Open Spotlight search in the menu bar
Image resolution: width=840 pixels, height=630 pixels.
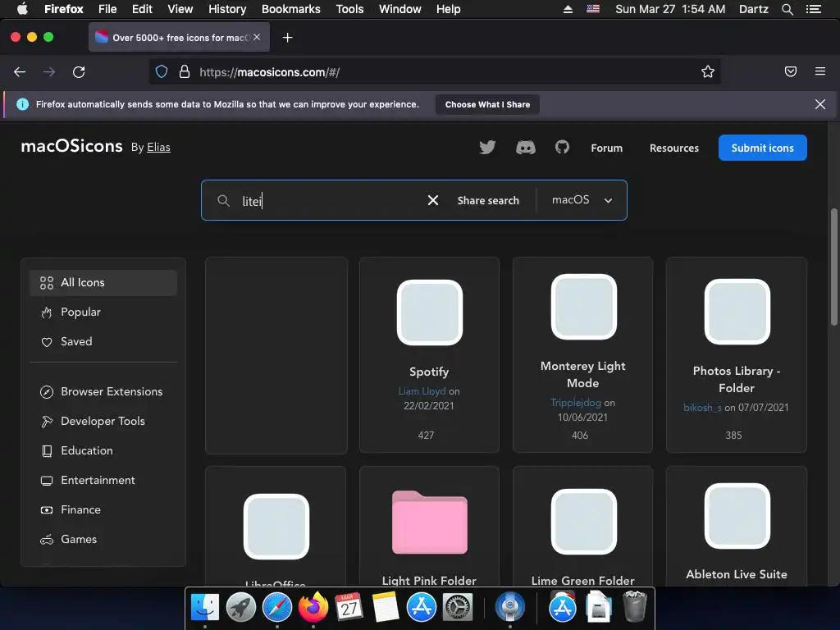coord(787,9)
